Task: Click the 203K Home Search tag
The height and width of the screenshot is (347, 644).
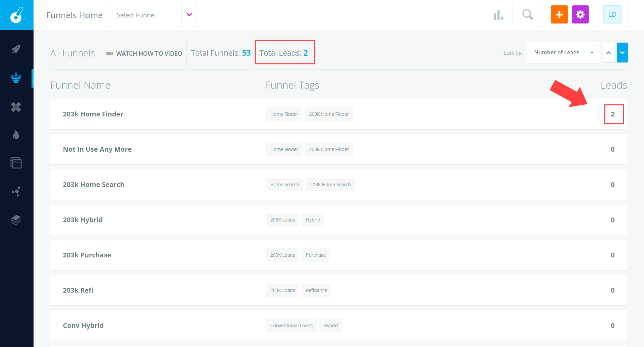Action: [x=330, y=185]
